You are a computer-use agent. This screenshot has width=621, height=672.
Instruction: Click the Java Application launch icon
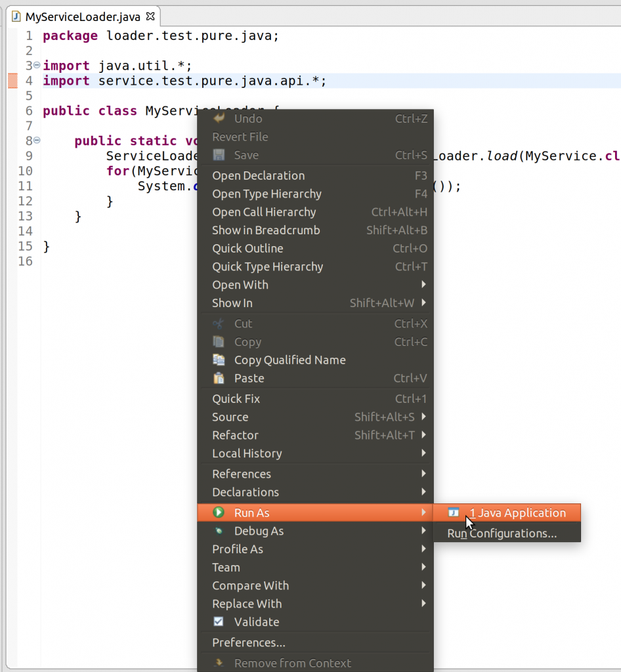click(453, 513)
